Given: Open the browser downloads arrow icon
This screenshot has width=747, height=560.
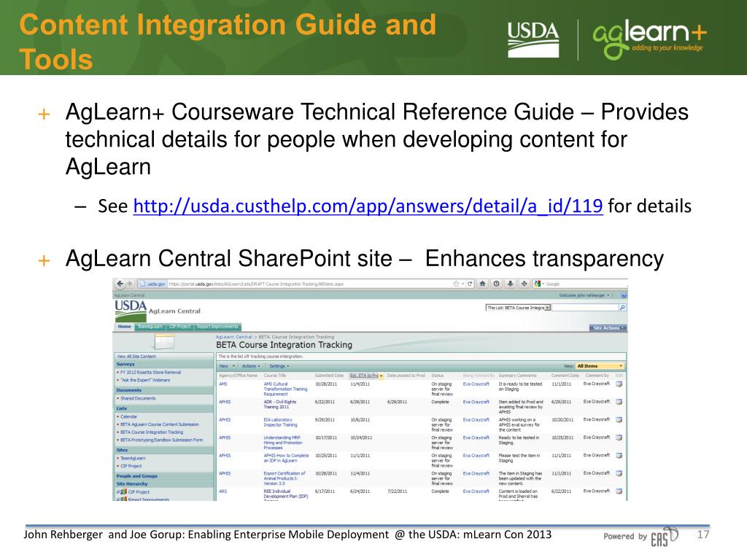Looking at the screenshot, I should tap(510, 284).
